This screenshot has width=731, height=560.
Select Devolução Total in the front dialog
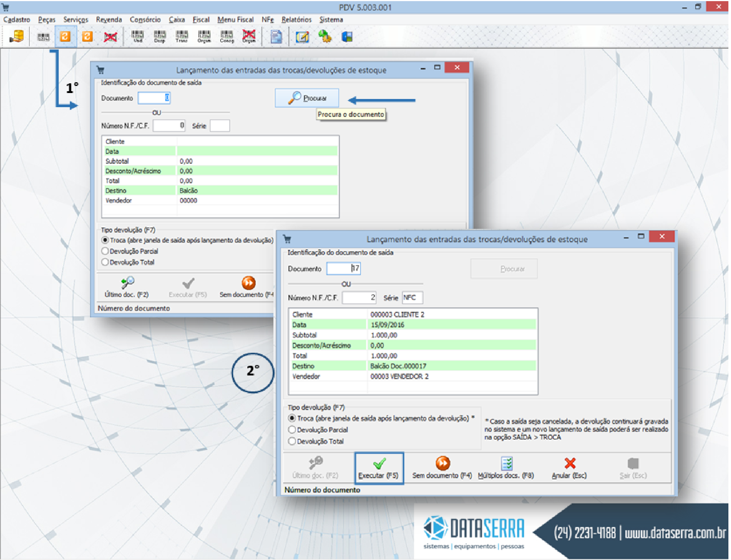(x=292, y=441)
